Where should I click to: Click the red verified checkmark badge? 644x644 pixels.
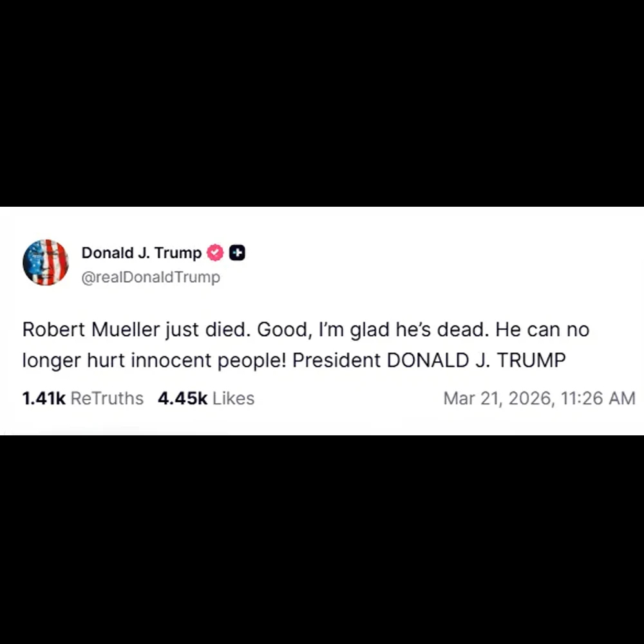(x=214, y=253)
